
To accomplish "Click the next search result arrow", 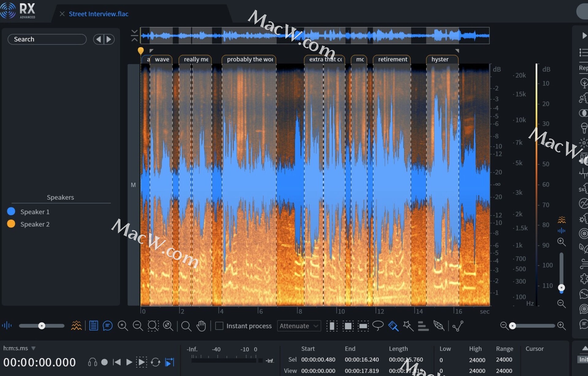I will pyautogui.click(x=109, y=39).
